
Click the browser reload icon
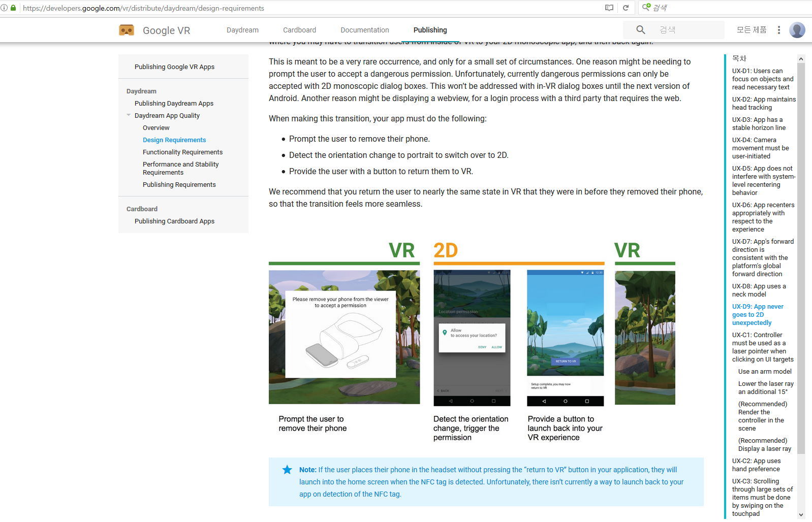[x=626, y=8]
